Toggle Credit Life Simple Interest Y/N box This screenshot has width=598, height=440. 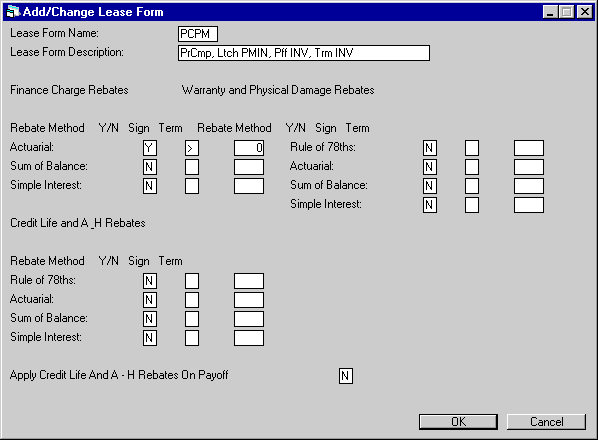pos(150,338)
